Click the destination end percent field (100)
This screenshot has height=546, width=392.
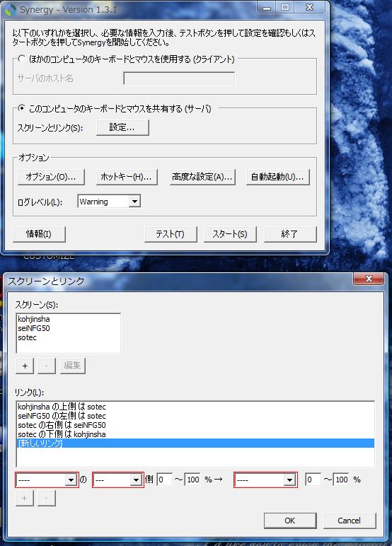[341, 480]
